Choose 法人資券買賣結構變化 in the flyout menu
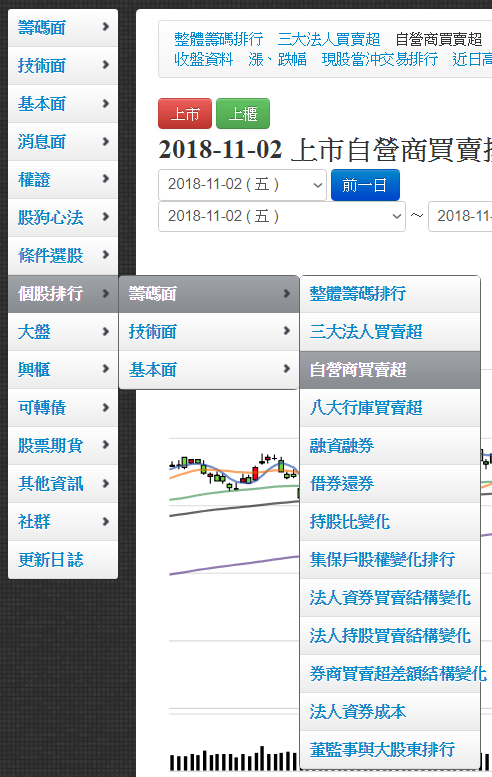The height and width of the screenshot is (777, 492). click(390, 598)
